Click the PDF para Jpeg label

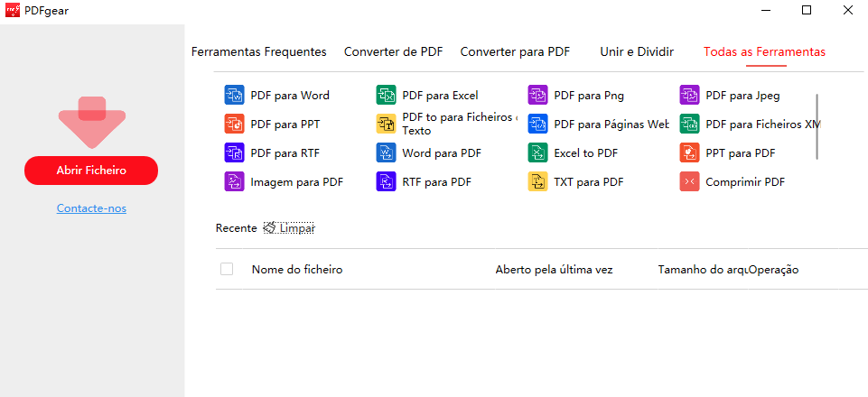(x=742, y=95)
